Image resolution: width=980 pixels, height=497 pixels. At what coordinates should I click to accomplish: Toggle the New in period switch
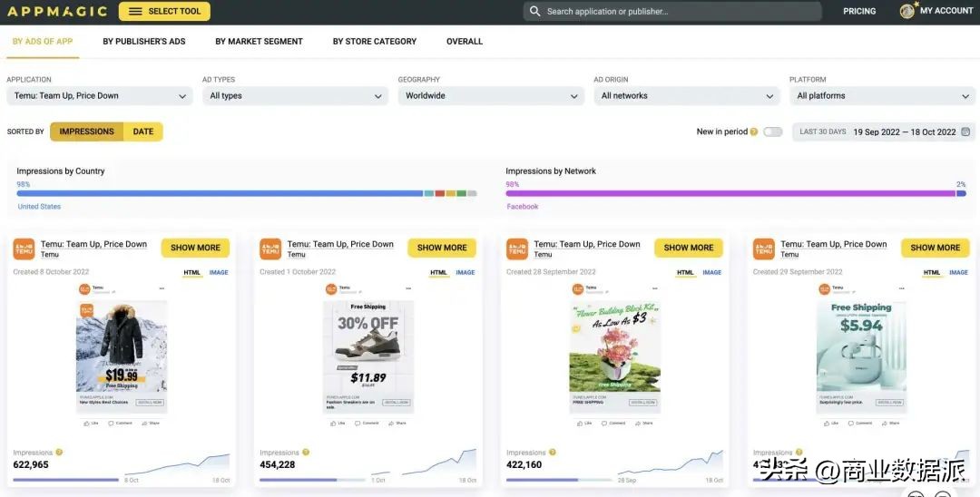coord(772,132)
